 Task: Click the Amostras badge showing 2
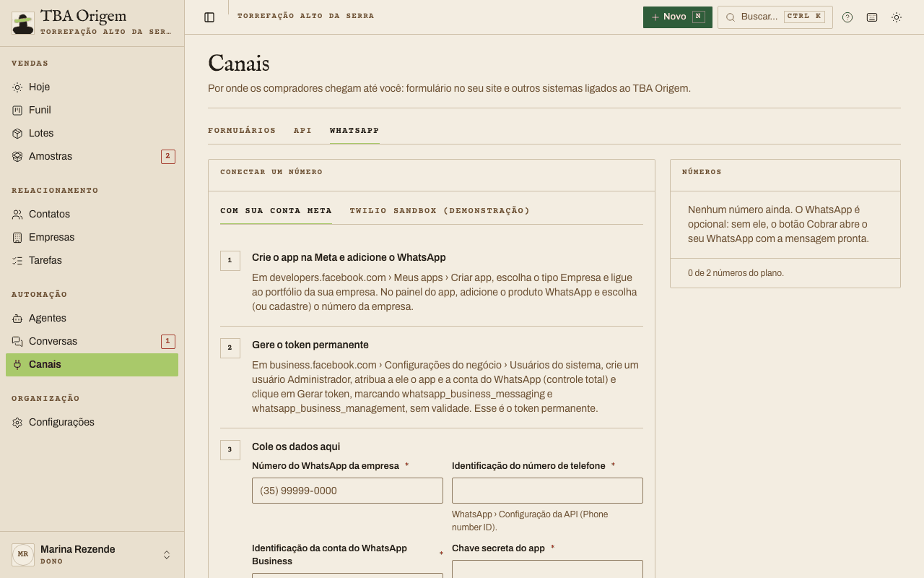coord(168,156)
